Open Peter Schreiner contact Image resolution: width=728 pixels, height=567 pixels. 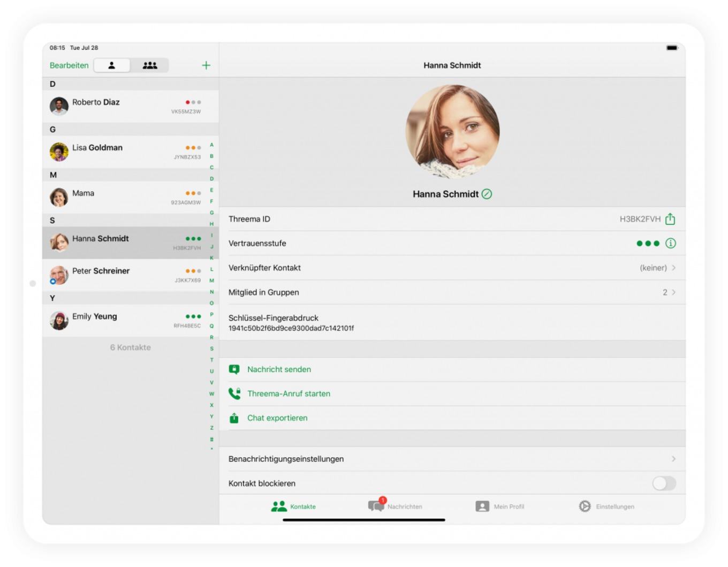point(130,275)
